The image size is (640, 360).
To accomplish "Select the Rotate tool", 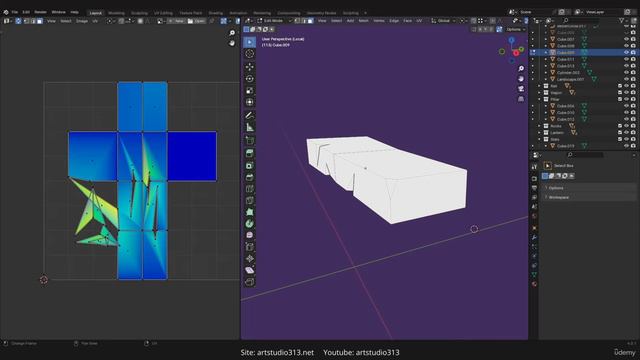I will point(250,78).
